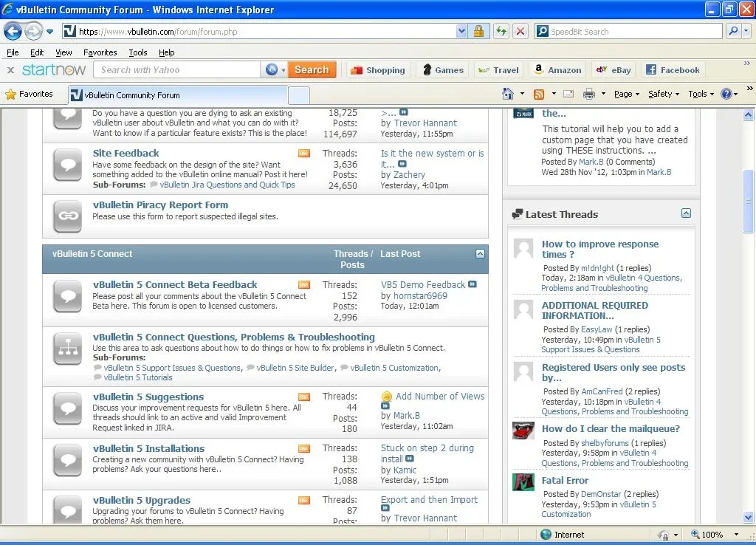
Task: Open search provider dropdown arrow
Action: (746, 31)
